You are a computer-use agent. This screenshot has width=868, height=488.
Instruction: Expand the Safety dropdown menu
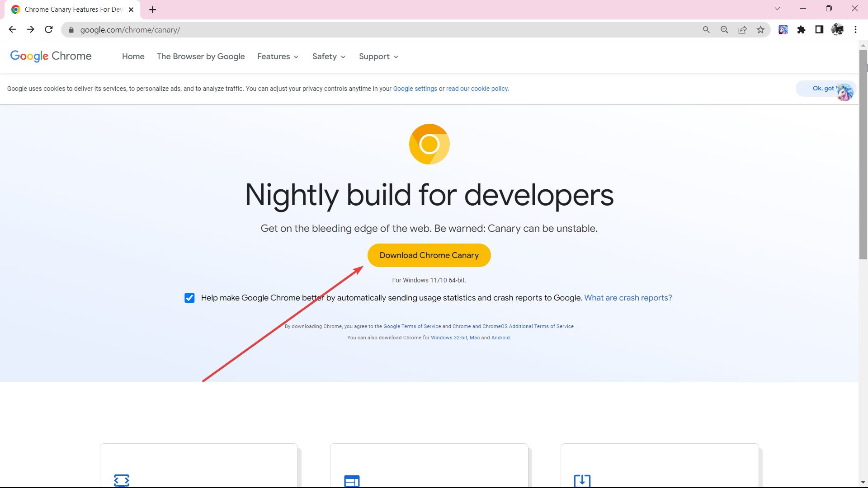point(329,56)
